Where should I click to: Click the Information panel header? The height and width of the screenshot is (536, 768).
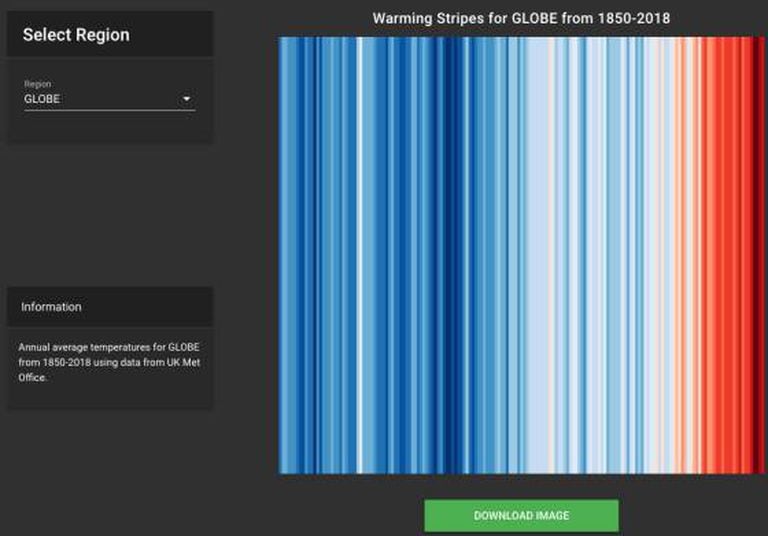coord(109,307)
